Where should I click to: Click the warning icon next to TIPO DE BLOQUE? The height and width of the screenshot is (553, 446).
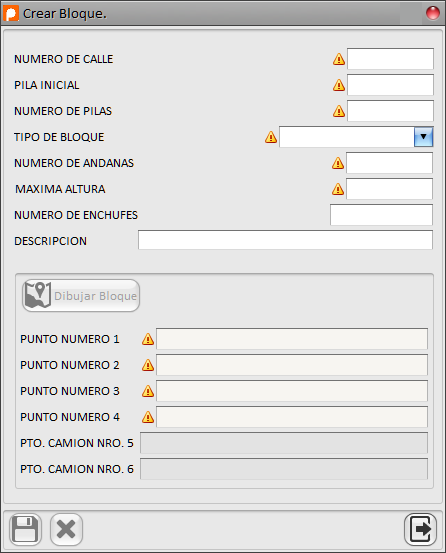(x=271, y=137)
